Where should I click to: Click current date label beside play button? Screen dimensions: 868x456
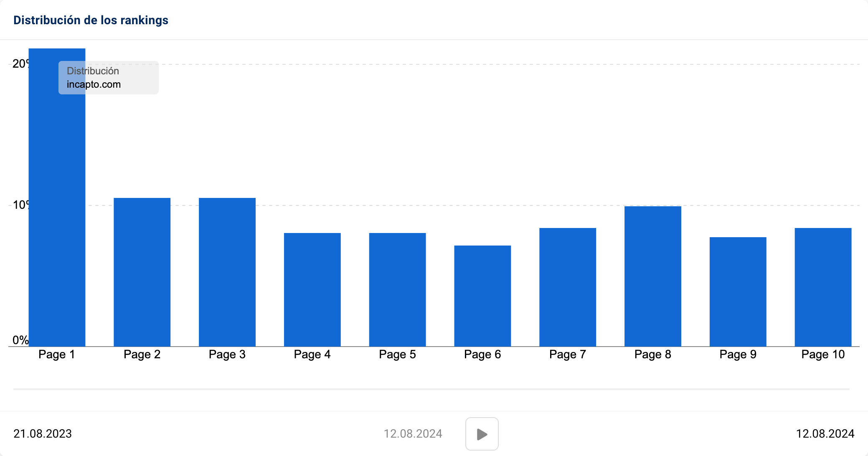click(x=413, y=434)
